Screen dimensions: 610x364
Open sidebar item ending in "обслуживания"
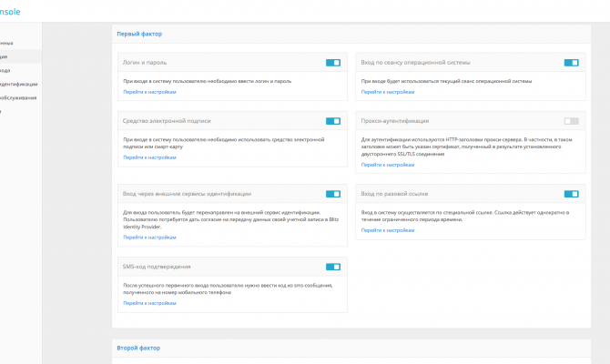pos(19,97)
